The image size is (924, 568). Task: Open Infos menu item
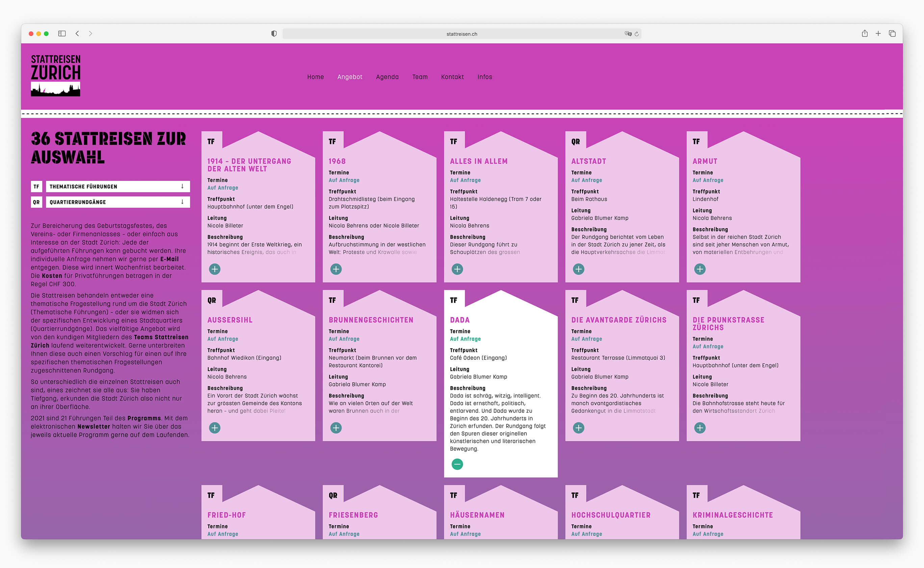click(485, 77)
